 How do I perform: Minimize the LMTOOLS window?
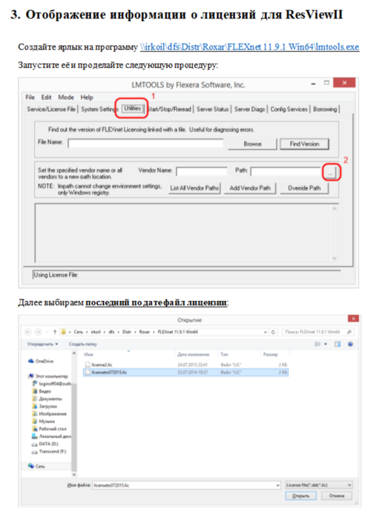tap(313, 83)
